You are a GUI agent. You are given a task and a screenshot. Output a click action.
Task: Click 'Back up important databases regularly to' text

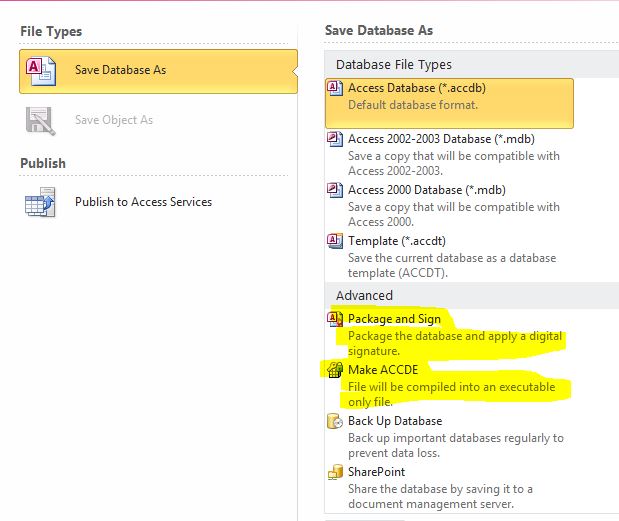click(456, 438)
